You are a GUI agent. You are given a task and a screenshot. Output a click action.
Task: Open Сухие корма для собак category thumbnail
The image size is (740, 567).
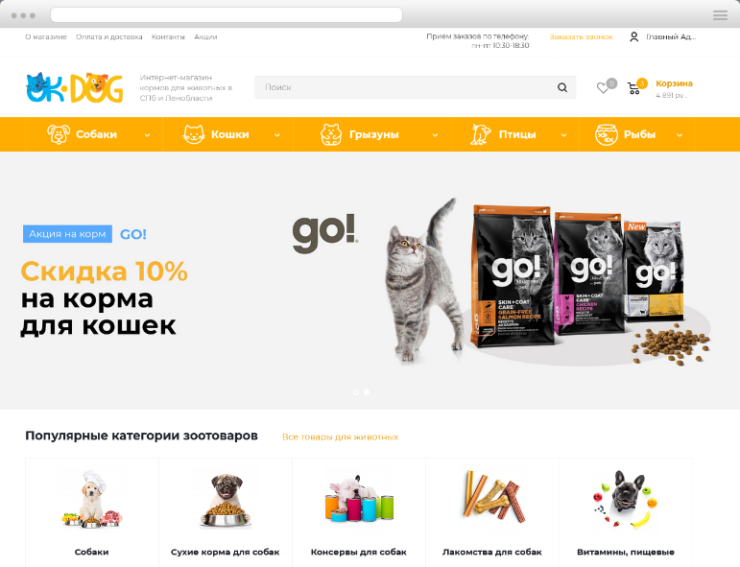pyautogui.click(x=226, y=500)
